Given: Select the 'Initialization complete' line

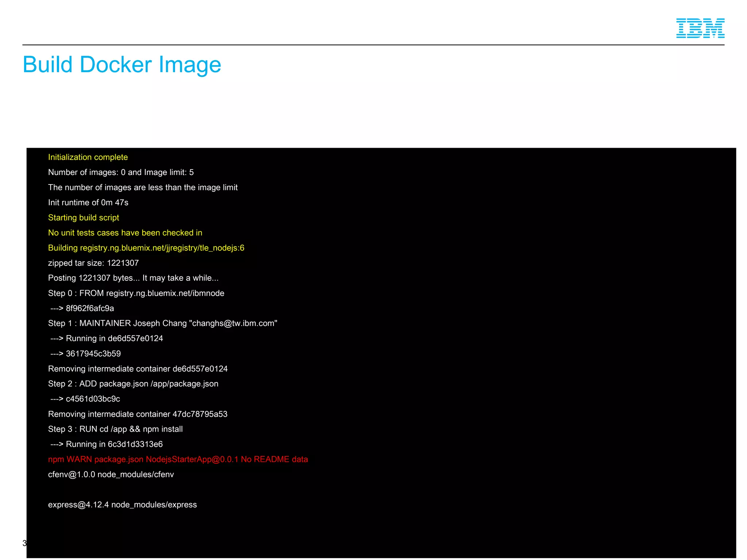Looking at the screenshot, I should point(88,157).
